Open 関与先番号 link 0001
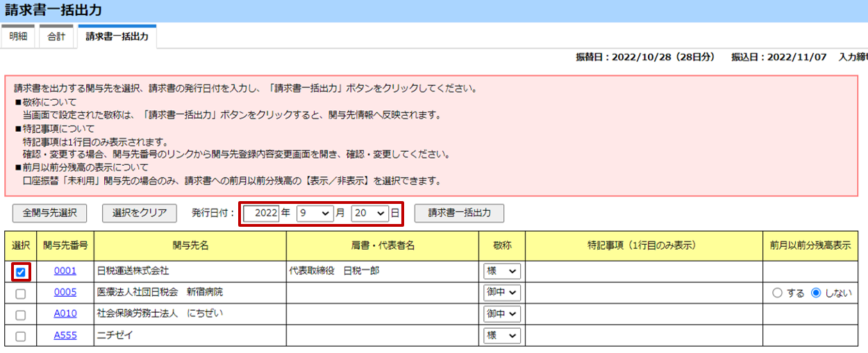Viewport: 868px width, 353px height. pos(65,271)
